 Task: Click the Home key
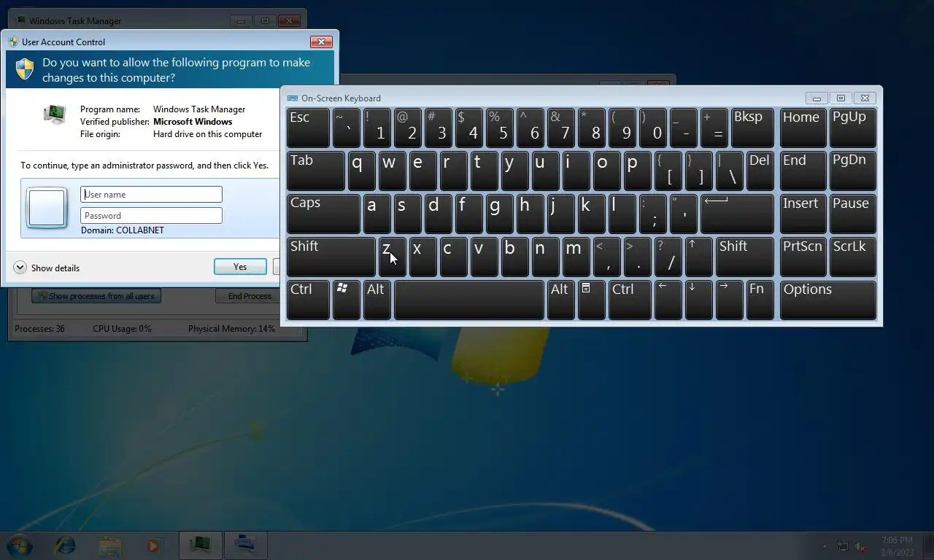(803, 128)
